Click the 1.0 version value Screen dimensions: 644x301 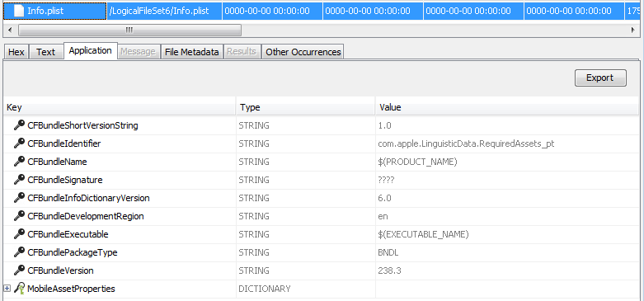point(384,125)
